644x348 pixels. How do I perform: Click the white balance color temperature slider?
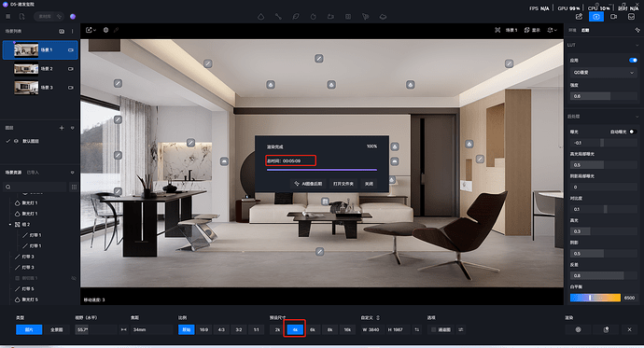click(x=595, y=298)
